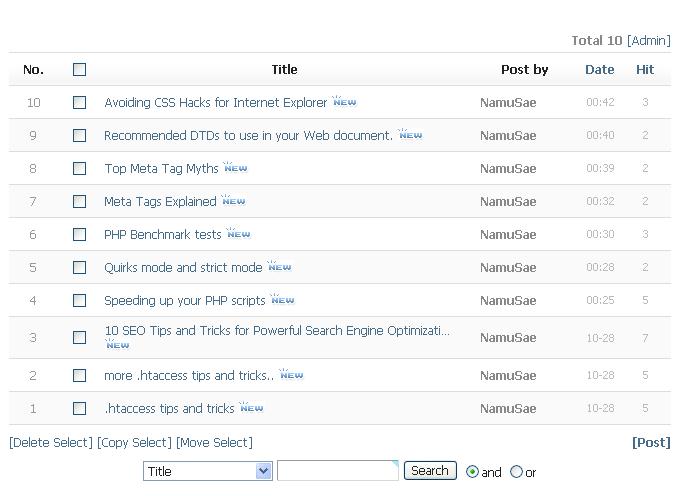Screen dimensions: 681x496
Task: Click Move Select below the list
Action: pyautogui.click(x=214, y=442)
